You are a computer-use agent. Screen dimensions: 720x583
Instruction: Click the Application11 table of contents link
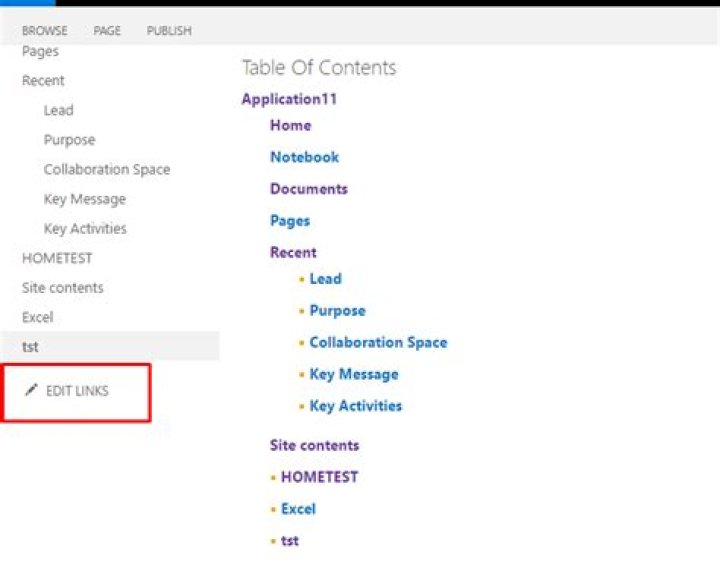[289, 99]
